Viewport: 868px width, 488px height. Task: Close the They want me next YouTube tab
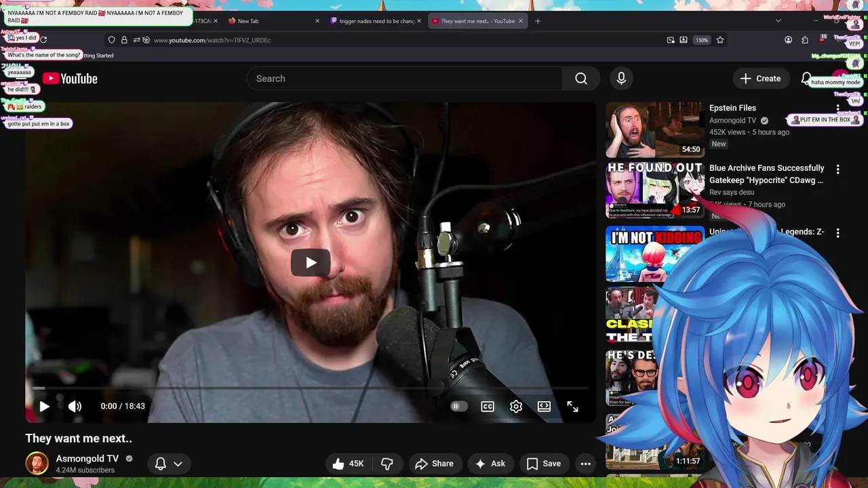521,21
